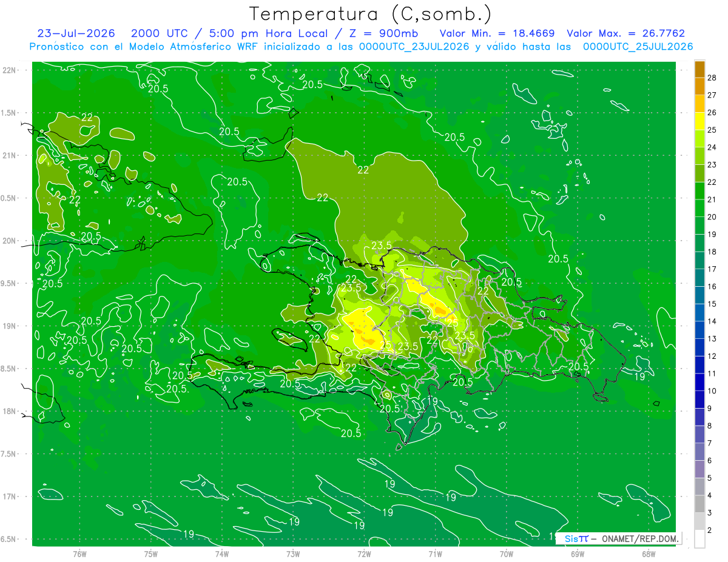Click the "70W" longitude axis label
Image resolution: width=728 pixels, height=562 pixels.
click(507, 554)
